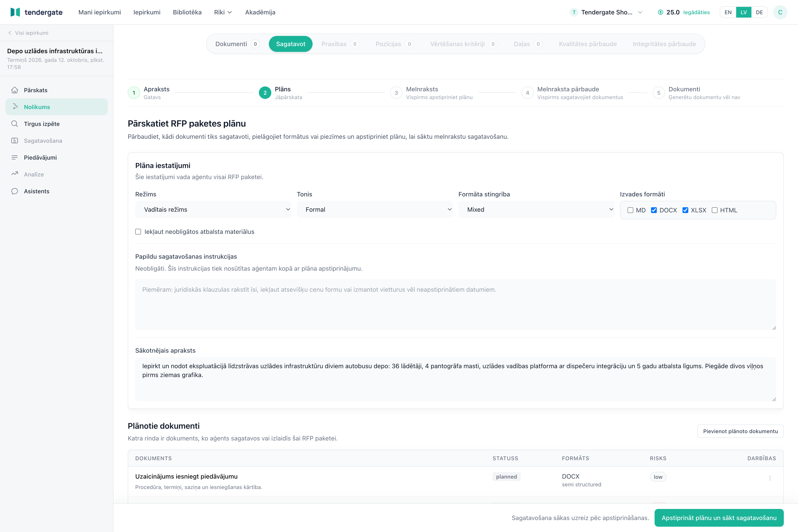
Task: Expand the Tendergate workspace selector
Action: point(606,12)
